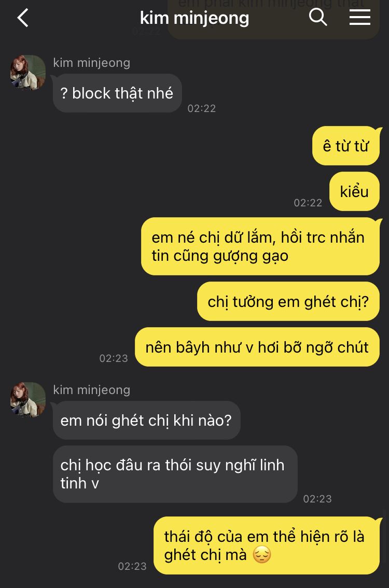Viewport: 389px width, 588px height.
Task: Tap the partially hidden yellow bubble under the header
Action: [273, 20]
